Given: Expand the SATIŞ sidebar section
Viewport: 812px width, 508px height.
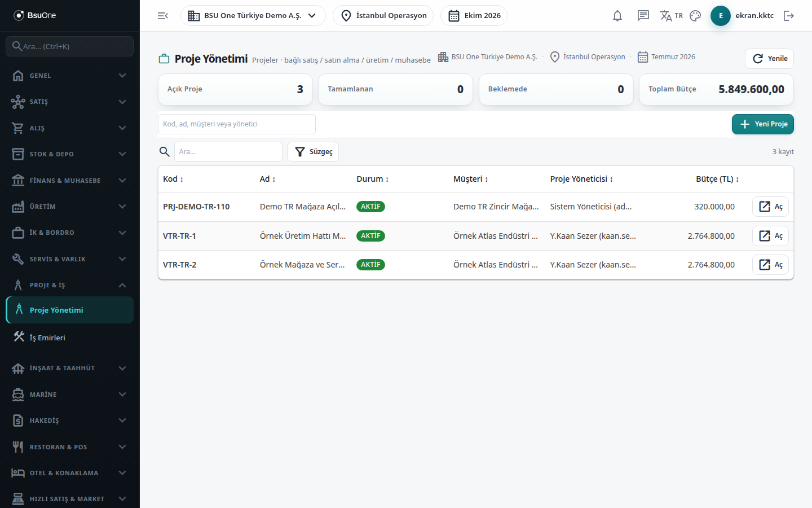Looking at the screenshot, I should coord(70,102).
